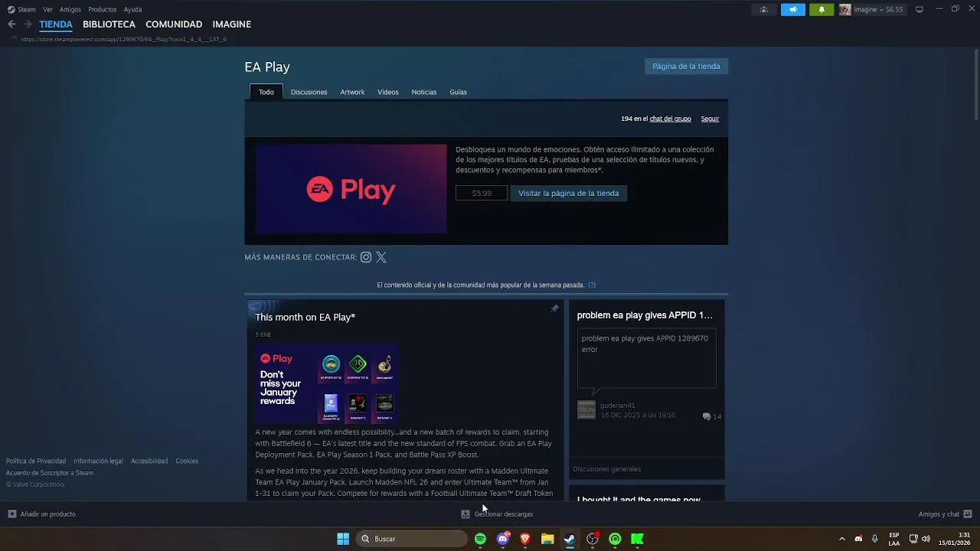Image resolution: width=980 pixels, height=551 pixels.
Task: Click Política de Privacidad link
Action: point(36,461)
